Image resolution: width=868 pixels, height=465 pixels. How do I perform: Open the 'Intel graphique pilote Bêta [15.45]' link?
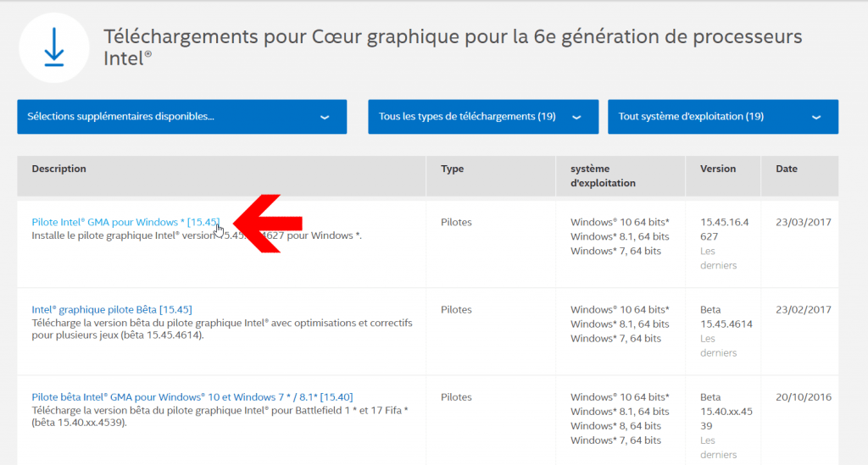coord(112,310)
